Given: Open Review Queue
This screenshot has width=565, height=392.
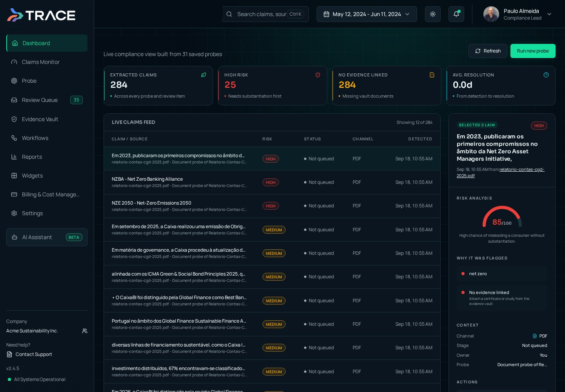Looking at the screenshot, I should point(47,100).
